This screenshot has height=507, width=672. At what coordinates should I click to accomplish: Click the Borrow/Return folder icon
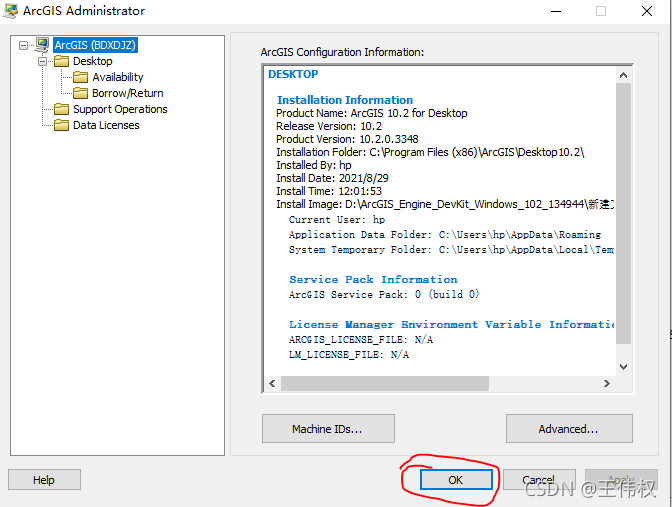81,93
